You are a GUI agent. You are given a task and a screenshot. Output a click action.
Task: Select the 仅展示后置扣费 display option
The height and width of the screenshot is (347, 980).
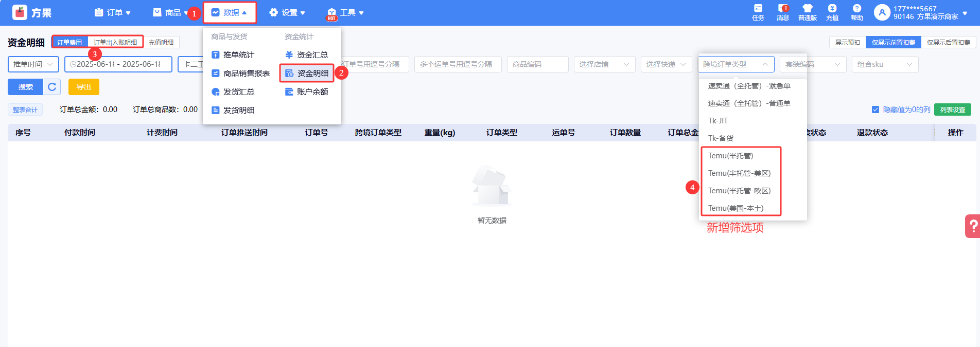(x=948, y=43)
